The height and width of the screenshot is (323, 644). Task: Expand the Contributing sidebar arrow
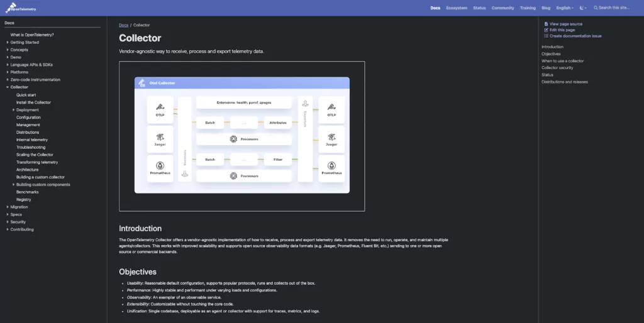(x=8, y=229)
